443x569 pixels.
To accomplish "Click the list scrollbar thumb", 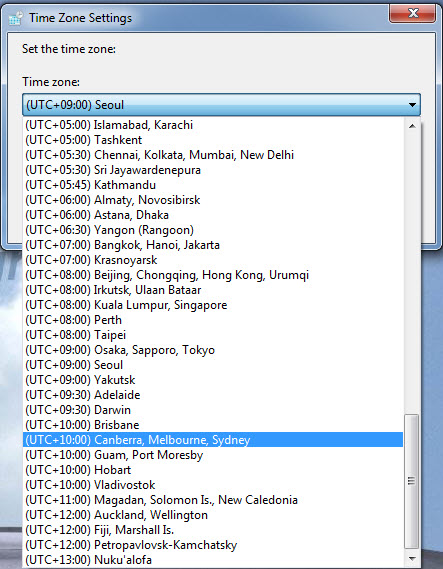I will (411, 482).
